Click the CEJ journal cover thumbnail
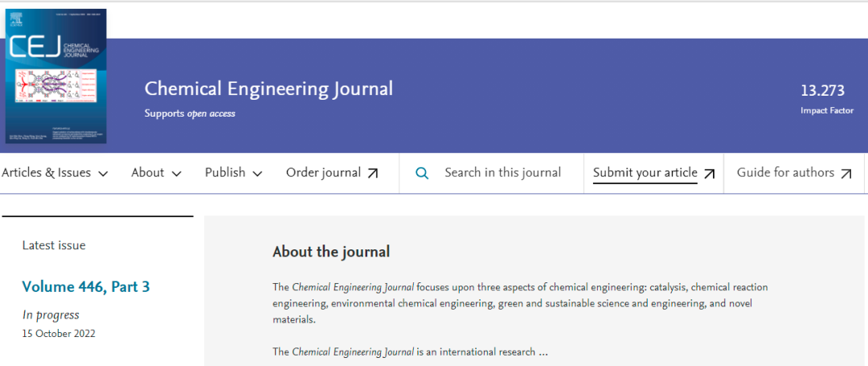Viewport: 868px width, 366px height. [55, 77]
